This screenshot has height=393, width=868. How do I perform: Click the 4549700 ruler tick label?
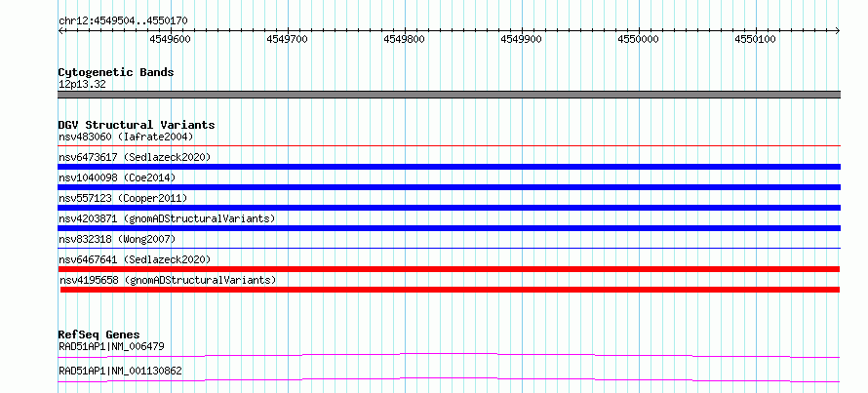[288, 39]
